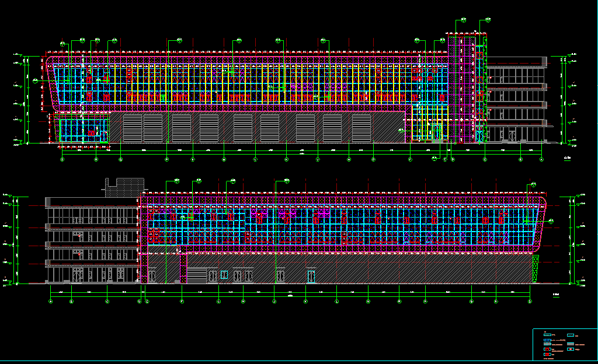The height and width of the screenshot is (364, 598).
Task: Select the right-column gray rectangle legend symbol
Action: (571, 344)
